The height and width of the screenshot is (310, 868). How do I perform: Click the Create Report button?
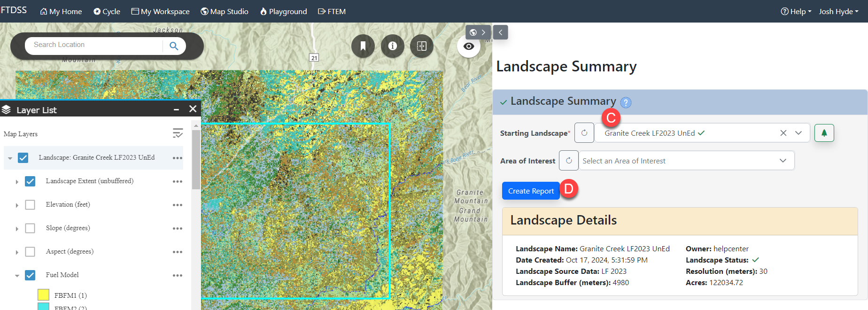pyautogui.click(x=531, y=191)
